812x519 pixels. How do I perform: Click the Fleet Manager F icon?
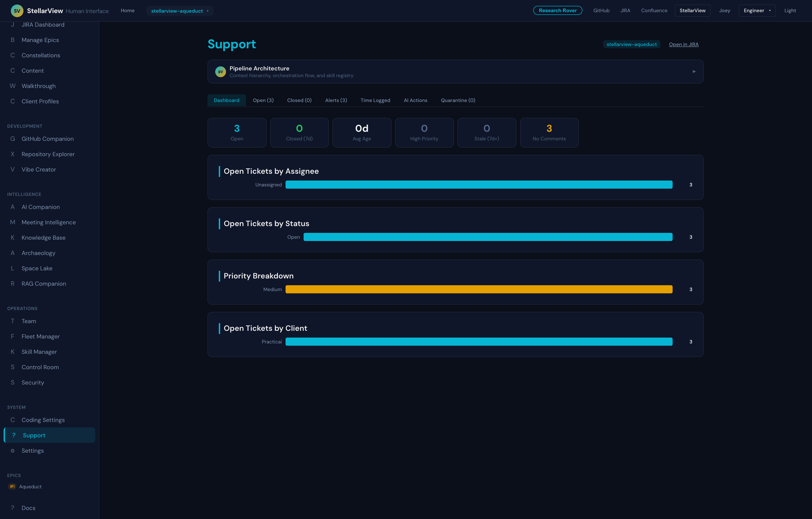(x=12, y=336)
